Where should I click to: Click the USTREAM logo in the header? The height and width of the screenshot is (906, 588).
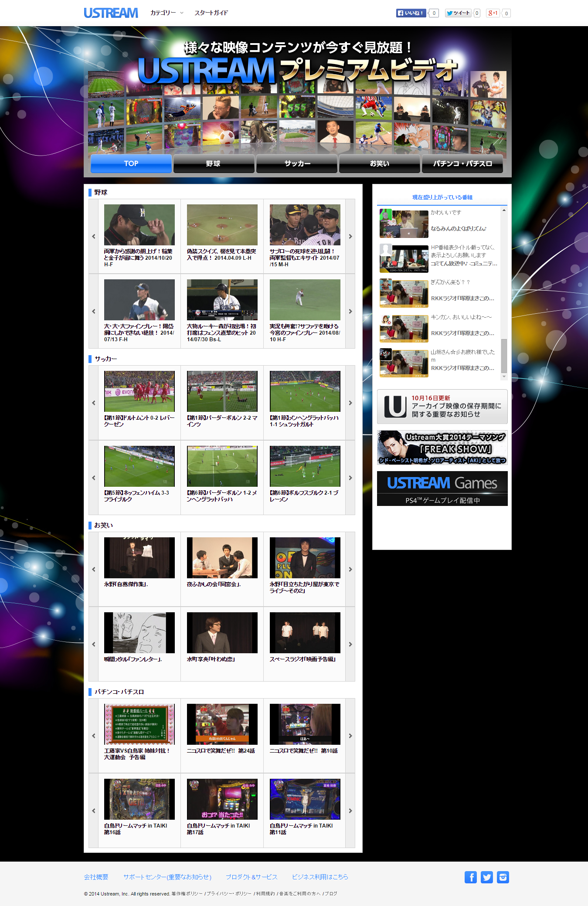point(111,13)
